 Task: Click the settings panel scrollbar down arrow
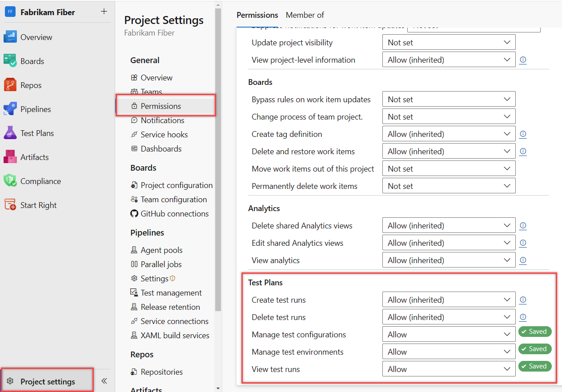[218, 388]
